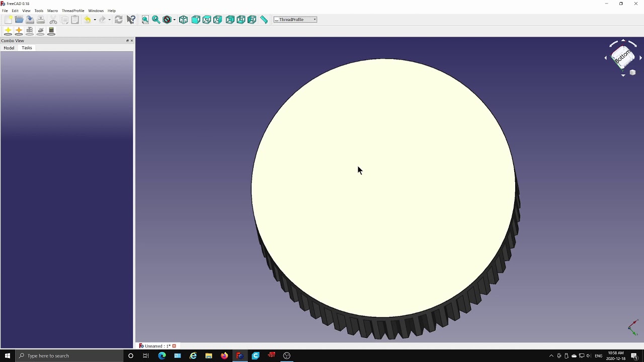
Task: Expand the undo history dropdown arrow
Action: click(x=95, y=20)
